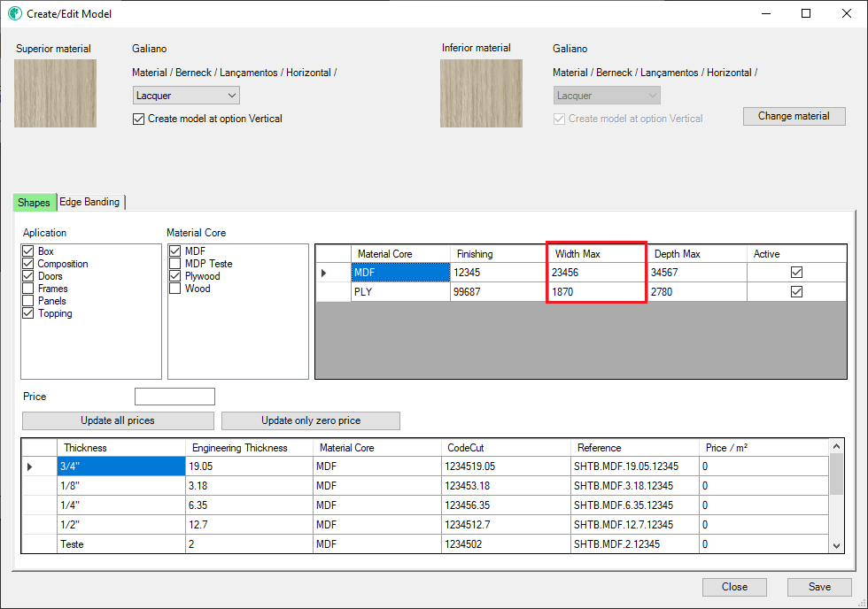
Task: Open the Superior material Lacquer dropdown
Action: 187,96
